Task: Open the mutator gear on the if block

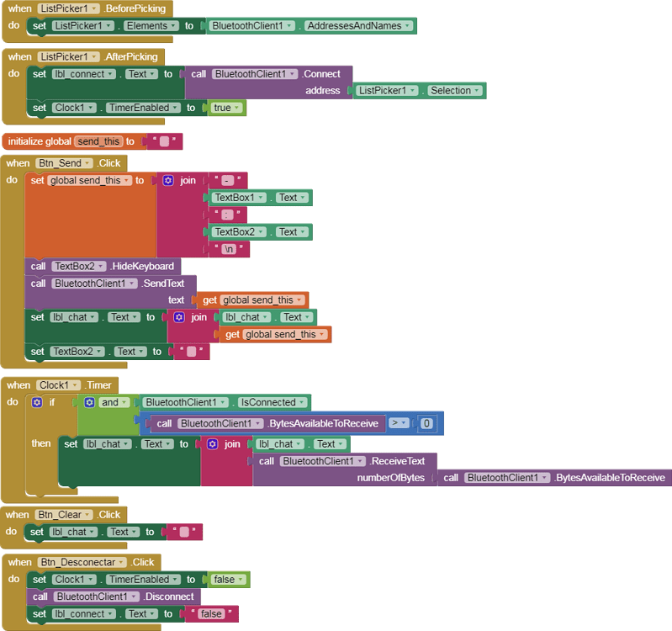Action: point(37,402)
